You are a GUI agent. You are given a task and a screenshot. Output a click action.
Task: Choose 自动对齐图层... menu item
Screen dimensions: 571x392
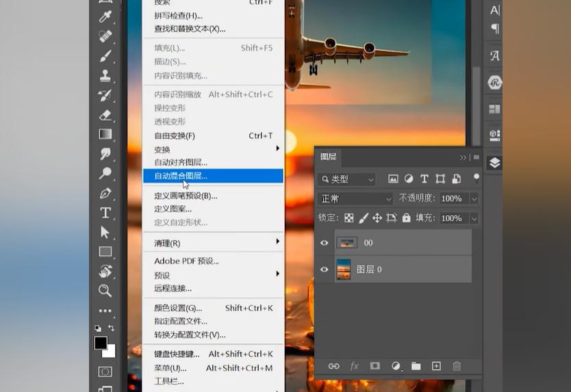pyautogui.click(x=213, y=162)
